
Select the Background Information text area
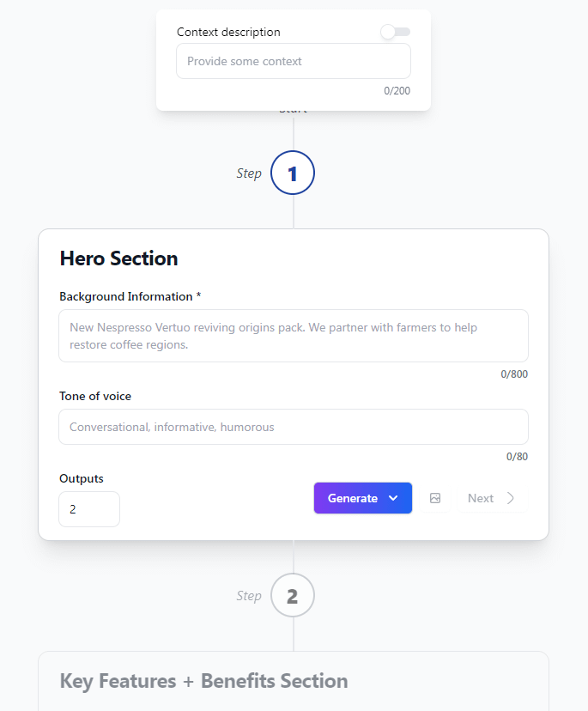point(294,337)
